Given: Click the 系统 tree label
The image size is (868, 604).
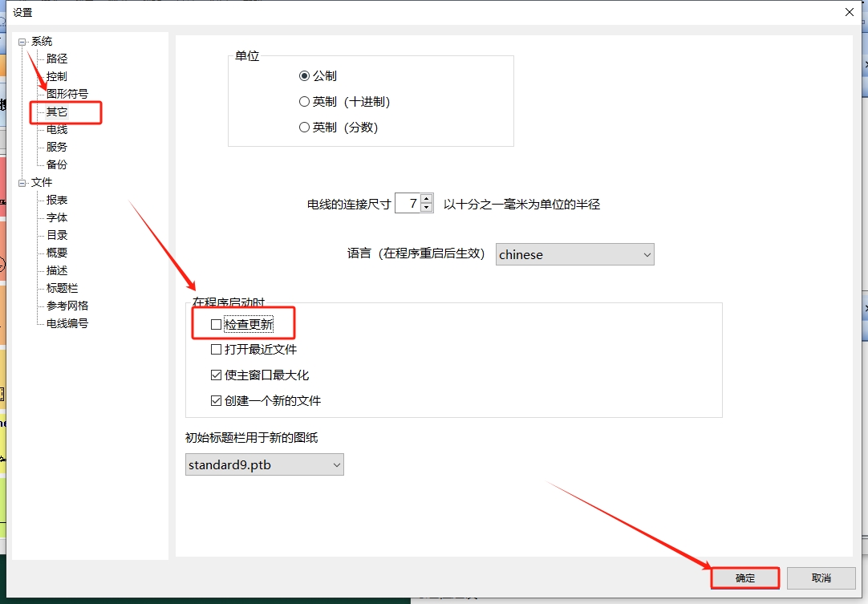Looking at the screenshot, I should click(42, 42).
